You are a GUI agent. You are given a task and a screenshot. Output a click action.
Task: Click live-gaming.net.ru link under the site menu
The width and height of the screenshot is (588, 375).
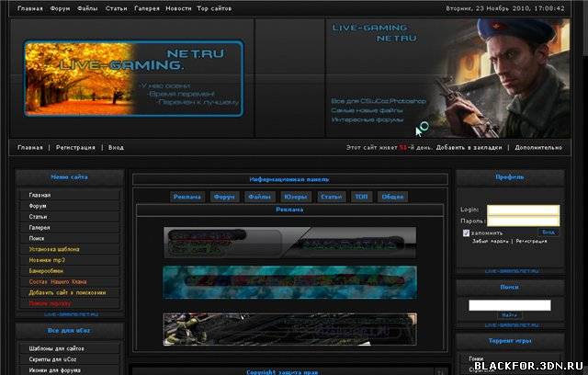pyautogui.click(x=72, y=314)
